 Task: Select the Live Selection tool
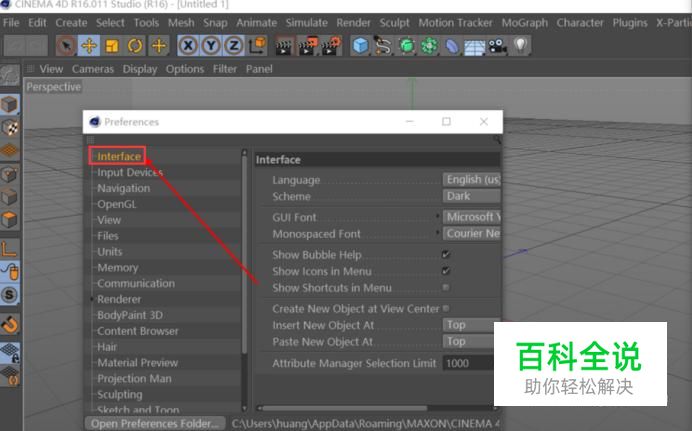tap(66, 45)
